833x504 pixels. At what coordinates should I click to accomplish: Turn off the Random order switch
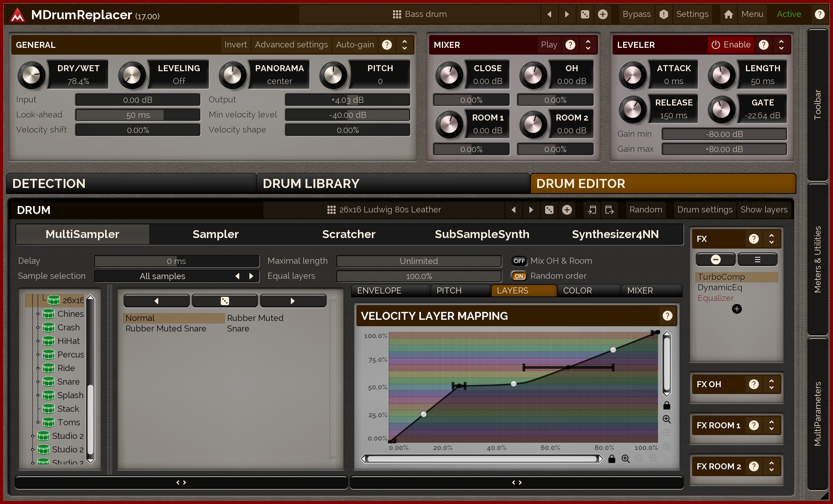(519, 276)
